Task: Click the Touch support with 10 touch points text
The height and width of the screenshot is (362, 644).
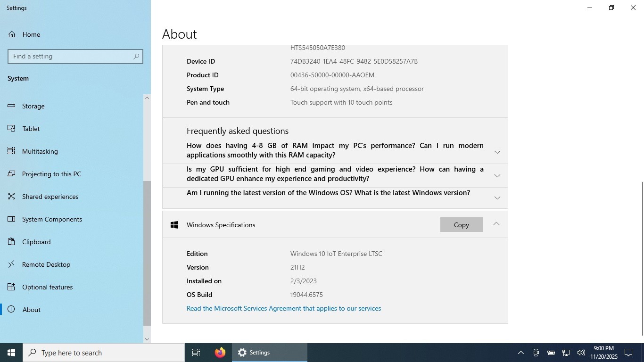Action: 341,102
